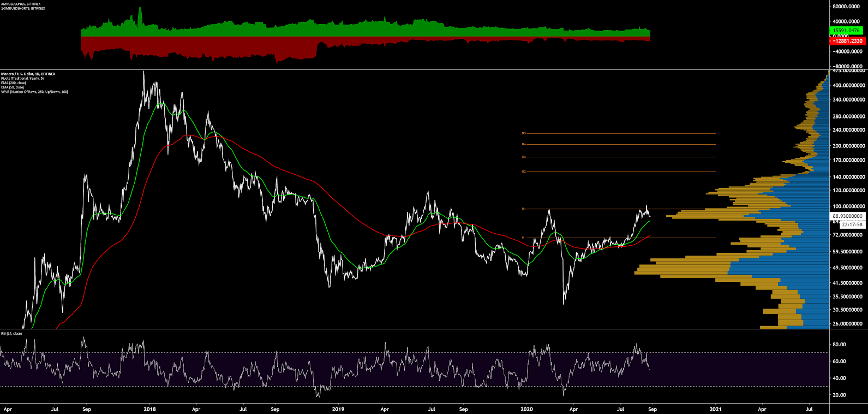Viewport: 868px width, 414px height.
Task: Click the P pivot point label
Action: [x=523, y=238]
